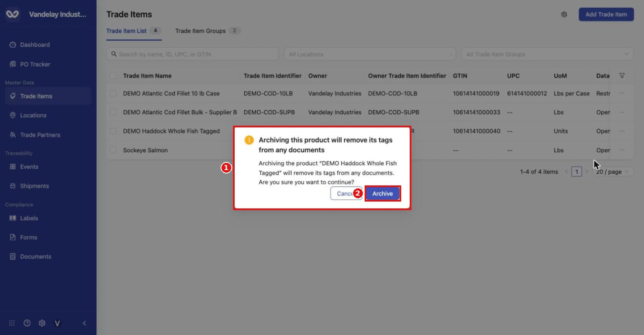Image resolution: width=644 pixels, height=335 pixels.
Task: Open row actions for DEMO Atlantic Cod Fillet 10 lb Case
Action: (x=622, y=93)
